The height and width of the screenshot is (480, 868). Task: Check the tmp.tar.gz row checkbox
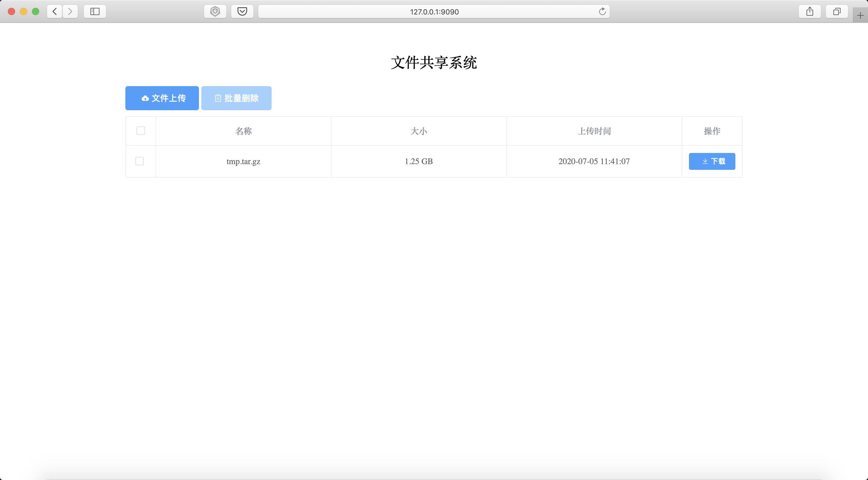(140, 161)
